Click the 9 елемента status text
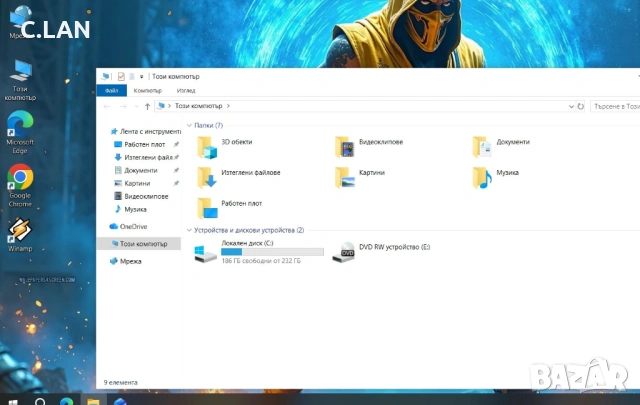The image size is (640, 405). 120,383
